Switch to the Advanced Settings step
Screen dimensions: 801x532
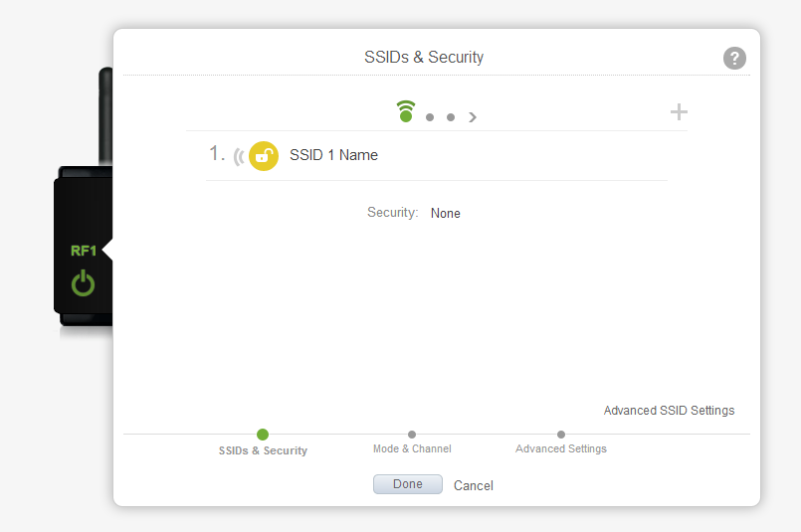click(561, 448)
